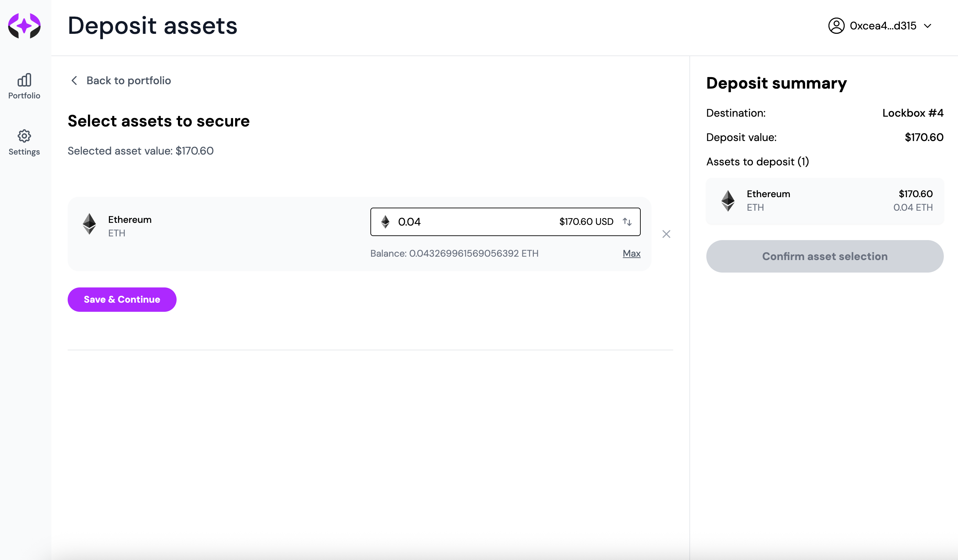The width and height of the screenshot is (958, 560).
Task: Go back to portfolio link
Action: coord(121,80)
